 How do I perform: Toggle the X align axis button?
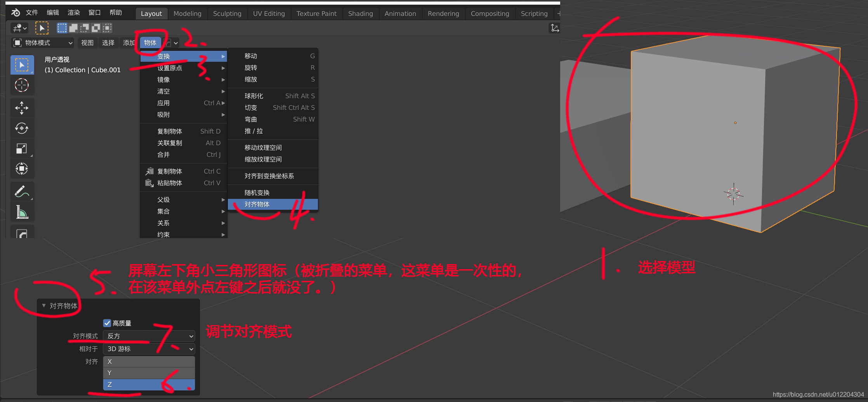click(x=149, y=362)
